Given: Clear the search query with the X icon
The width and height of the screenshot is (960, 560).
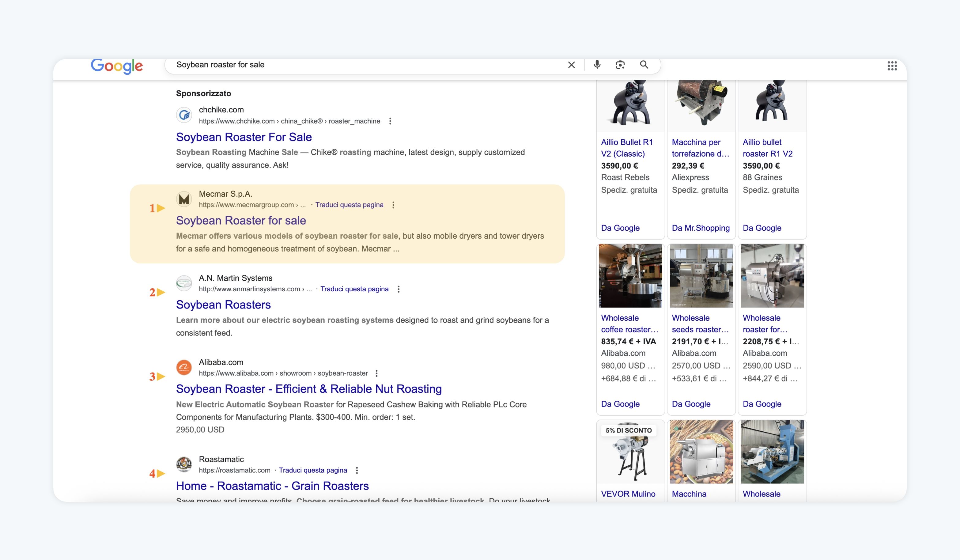Looking at the screenshot, I should point(571,65).
